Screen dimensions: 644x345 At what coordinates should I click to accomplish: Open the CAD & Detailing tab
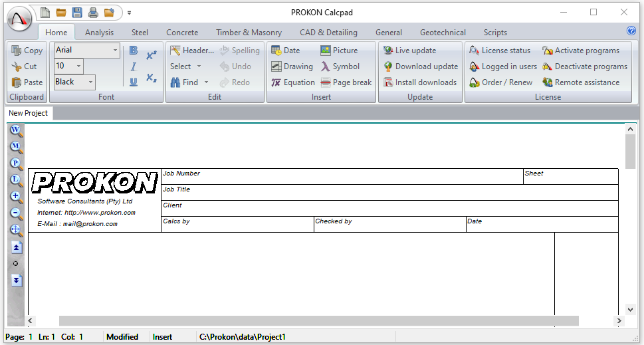(328, 33)
